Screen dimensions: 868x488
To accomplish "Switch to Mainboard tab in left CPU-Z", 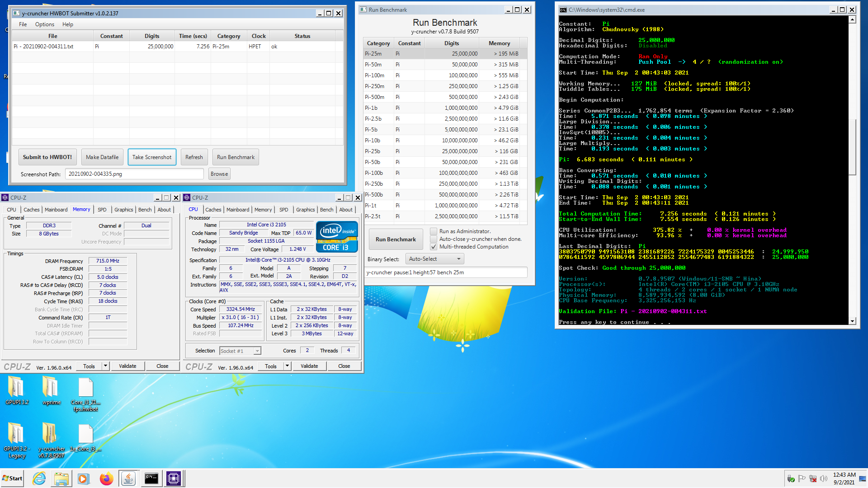I will point(56,210).
